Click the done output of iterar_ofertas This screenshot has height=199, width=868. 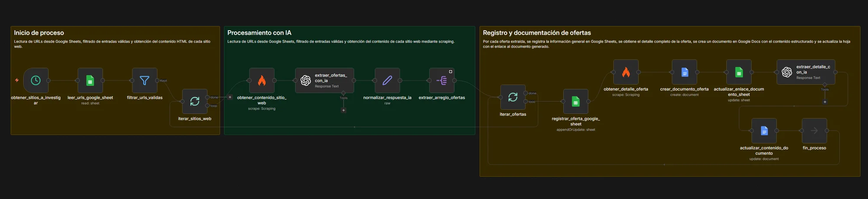tap(526, 93)
